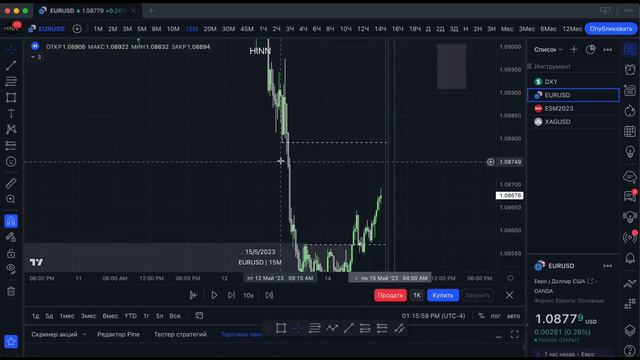640x360 pixels.
Task: Open the help center question icon
Action: point(630,350)
